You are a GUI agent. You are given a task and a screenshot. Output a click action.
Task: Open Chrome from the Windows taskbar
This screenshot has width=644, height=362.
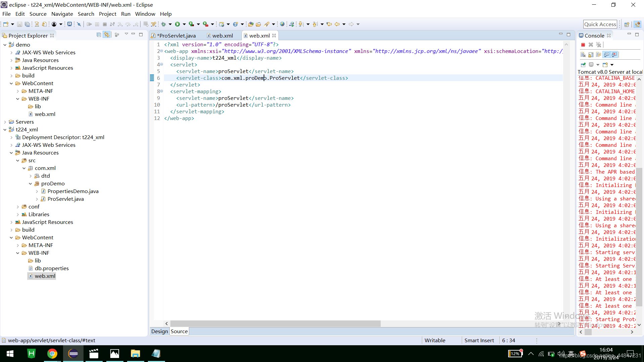(x=52, y=354)
